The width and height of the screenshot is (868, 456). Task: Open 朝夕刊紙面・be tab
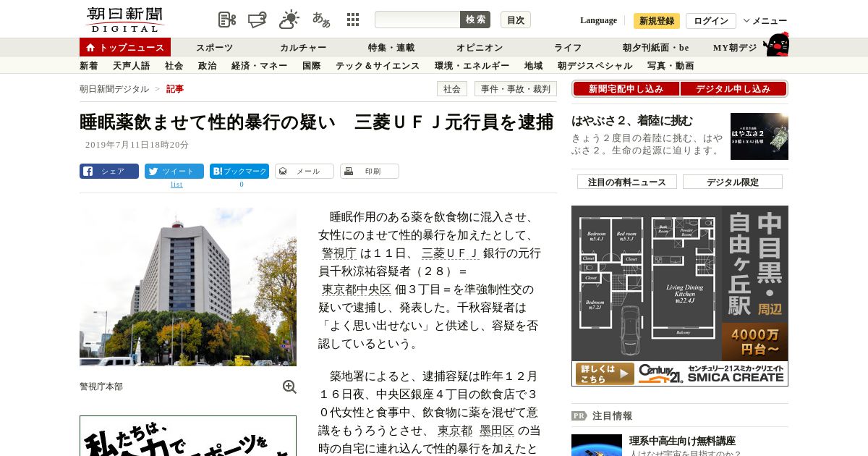point(656,48)
